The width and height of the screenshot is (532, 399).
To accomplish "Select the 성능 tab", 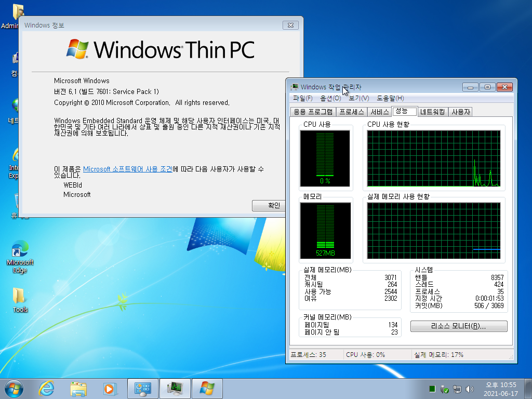I will coord(404,111).
